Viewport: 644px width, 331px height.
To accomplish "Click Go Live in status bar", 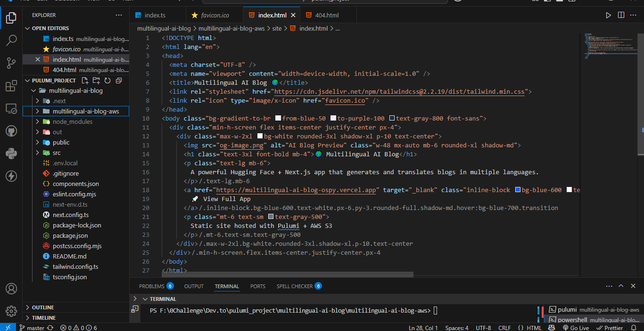I will [576, 328].
